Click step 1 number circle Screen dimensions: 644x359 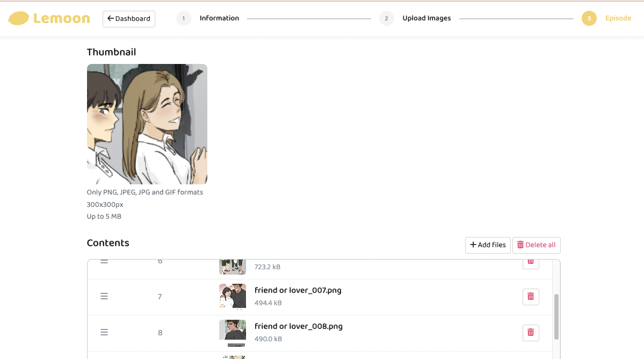coord(183,18)
